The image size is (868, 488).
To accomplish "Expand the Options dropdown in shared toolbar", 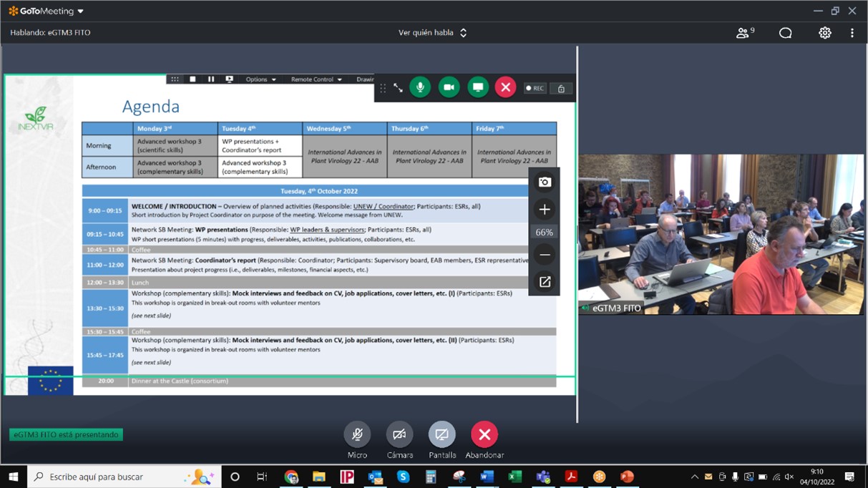I will [260, 79].
